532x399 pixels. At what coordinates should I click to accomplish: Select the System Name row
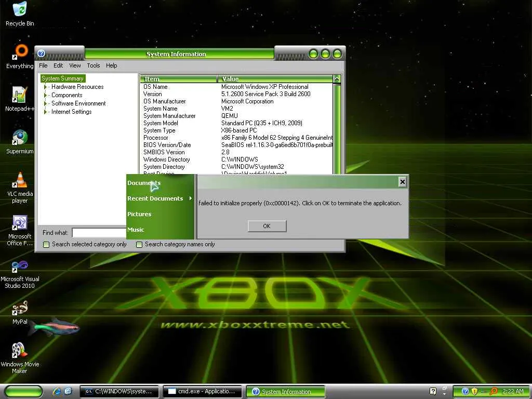click(x=236, y=109)
